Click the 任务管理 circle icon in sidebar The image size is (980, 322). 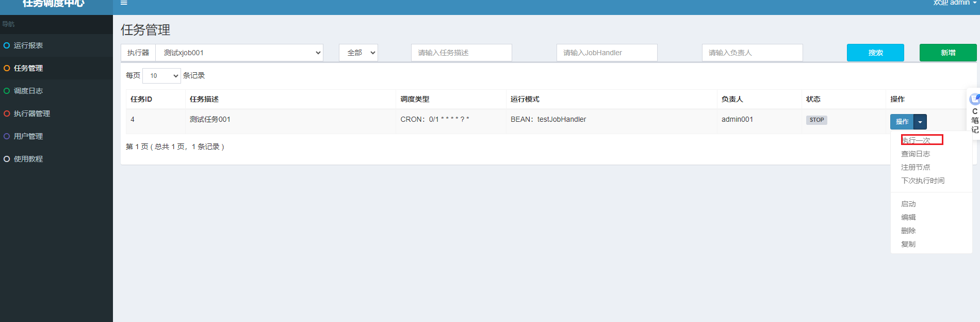click(7, 68)
